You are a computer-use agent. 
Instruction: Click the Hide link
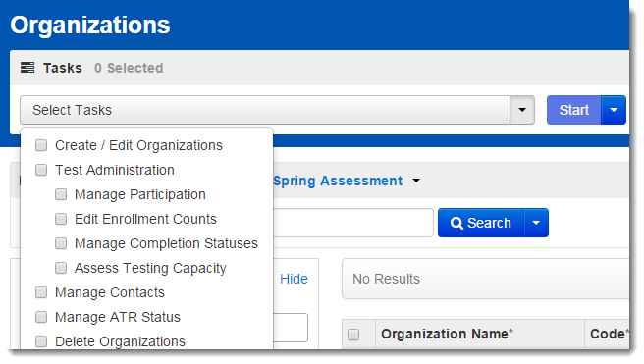click(294, 279)
